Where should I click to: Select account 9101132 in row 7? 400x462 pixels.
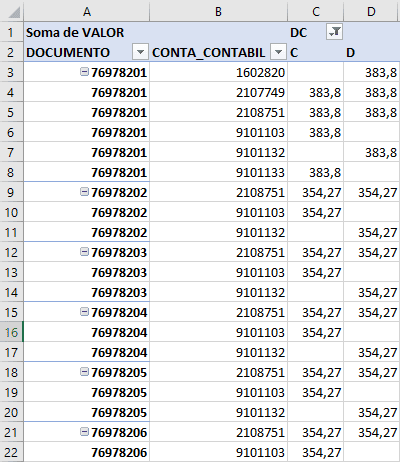point(218,152)
